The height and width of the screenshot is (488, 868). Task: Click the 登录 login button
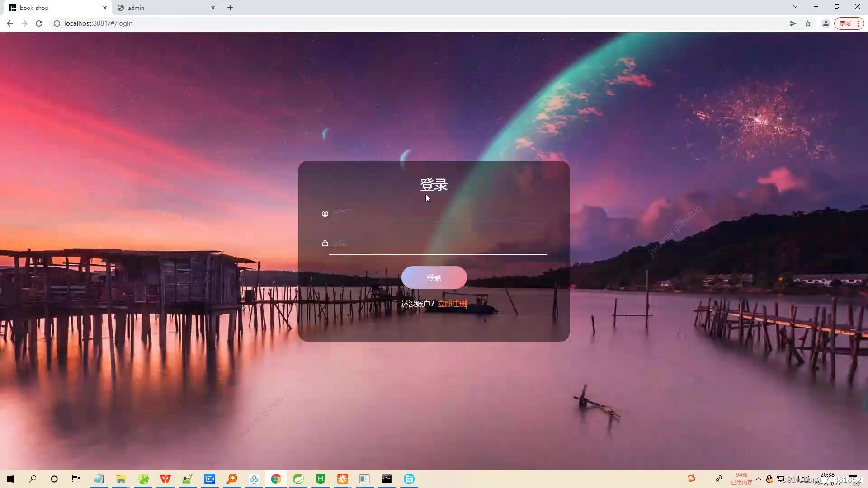[434, 277]
